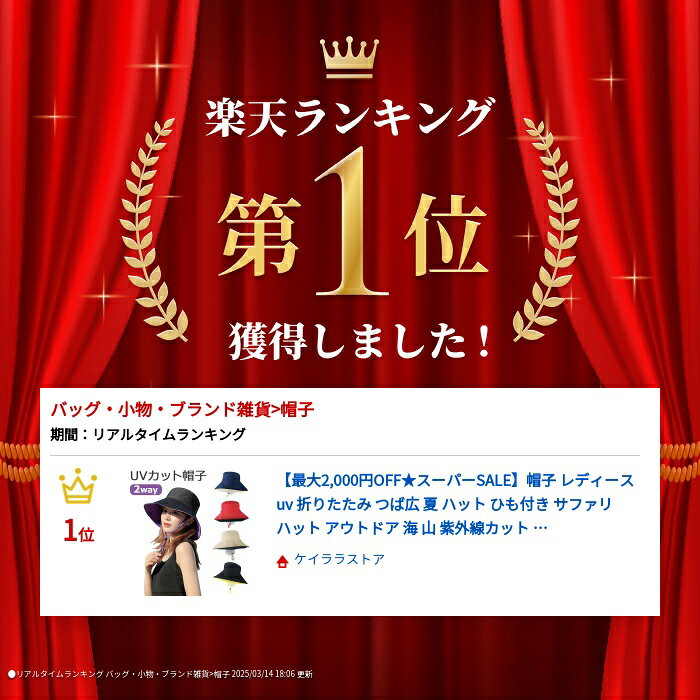
Task: Click the large gold crown at top
Action: pos(349,57)
